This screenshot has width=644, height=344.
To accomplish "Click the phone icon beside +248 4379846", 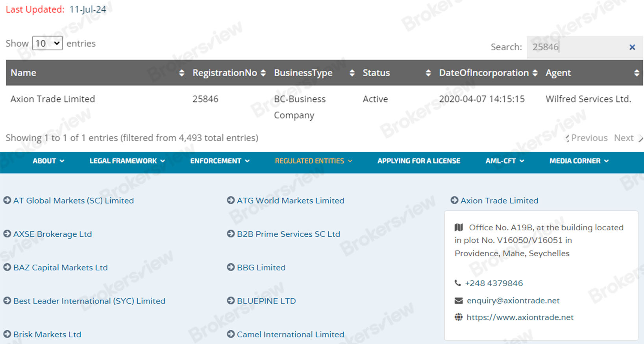I will coord(458,283).
